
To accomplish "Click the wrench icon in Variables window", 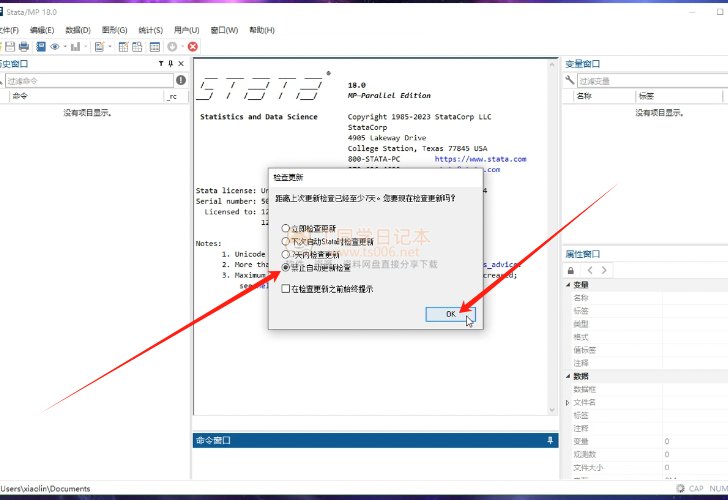I will [570, 80].
